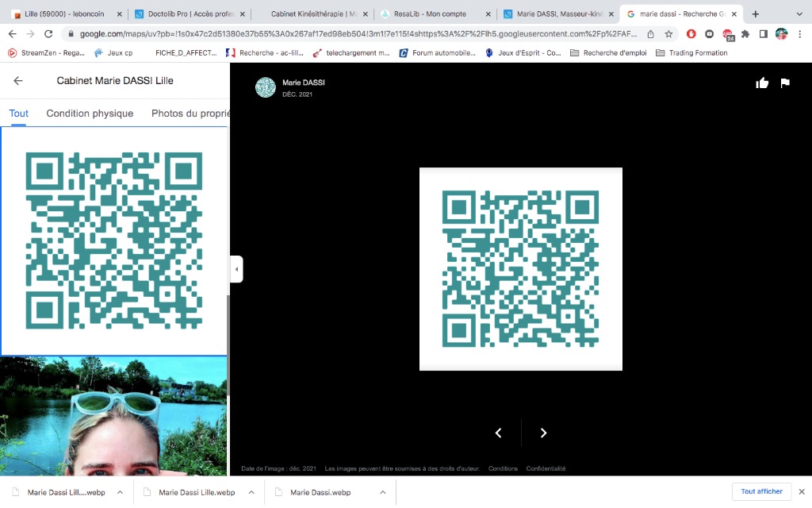Open the browser Extensions puzzle icon

pos(745,34)
